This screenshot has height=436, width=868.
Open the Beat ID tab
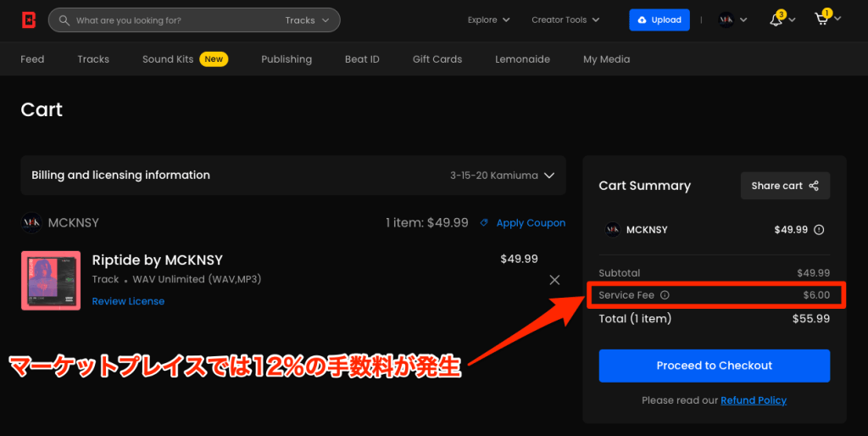tap(362, 59)
